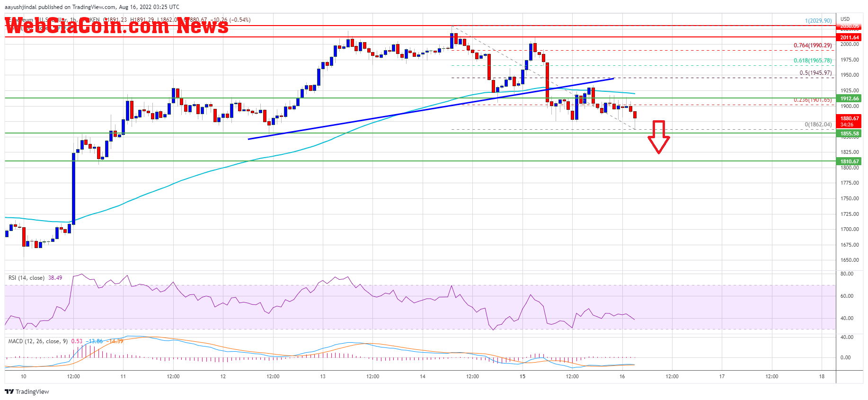Click date label 10 on time axis
Screen dimensions: 868x400
[24, 376]
